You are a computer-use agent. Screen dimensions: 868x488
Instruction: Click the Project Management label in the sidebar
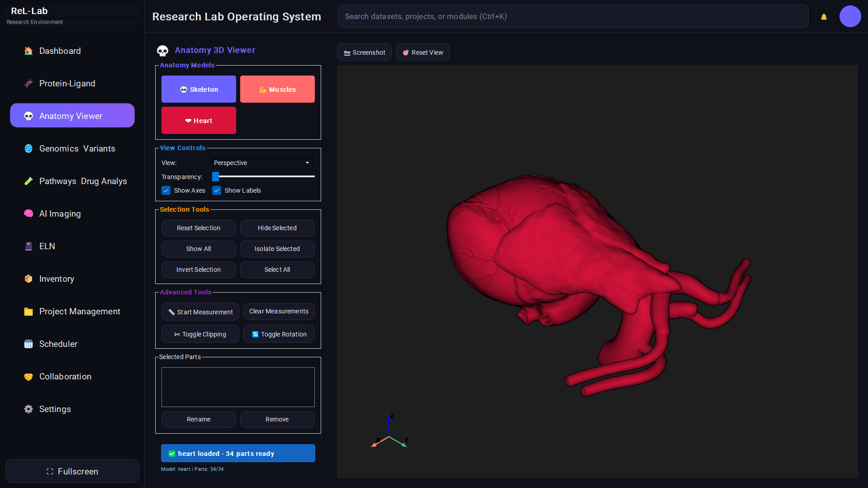point(80,312)
